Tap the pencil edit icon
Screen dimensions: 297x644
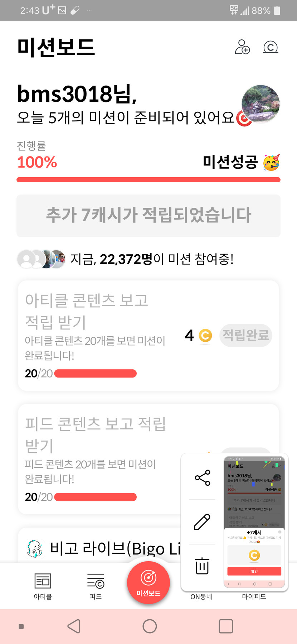click(x=202, y=522)
